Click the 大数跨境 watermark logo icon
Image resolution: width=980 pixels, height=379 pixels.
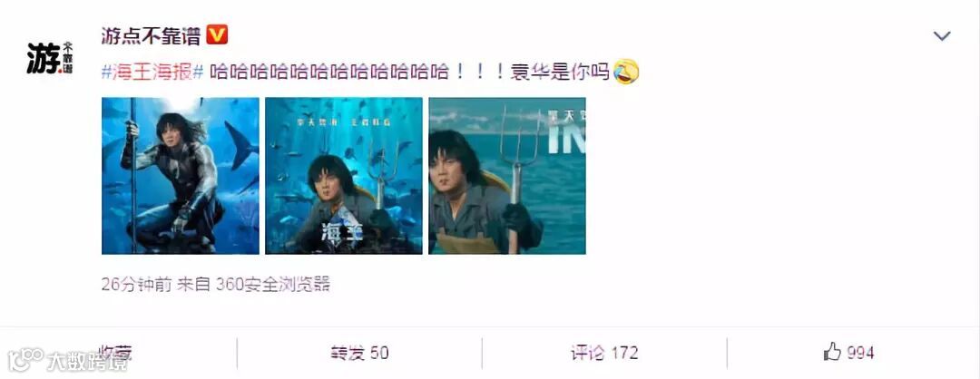(25, 360)
